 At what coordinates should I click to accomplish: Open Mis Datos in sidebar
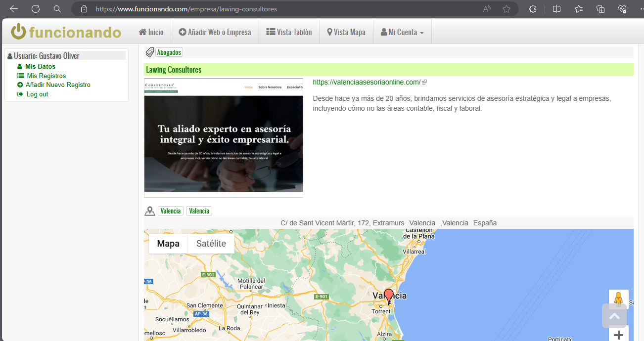(x=40, y=66)
